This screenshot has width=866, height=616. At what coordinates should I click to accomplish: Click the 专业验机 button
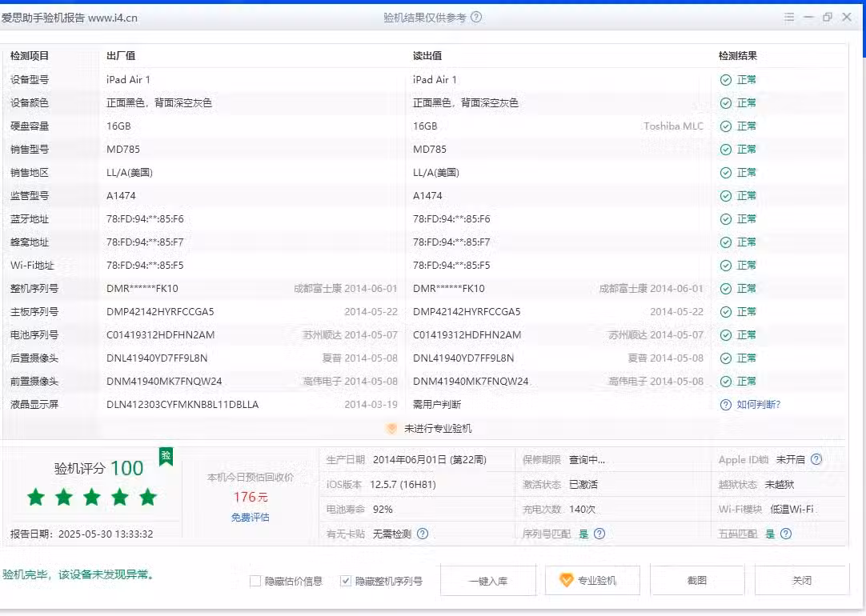pyautogui.click(x=592, y=580)
